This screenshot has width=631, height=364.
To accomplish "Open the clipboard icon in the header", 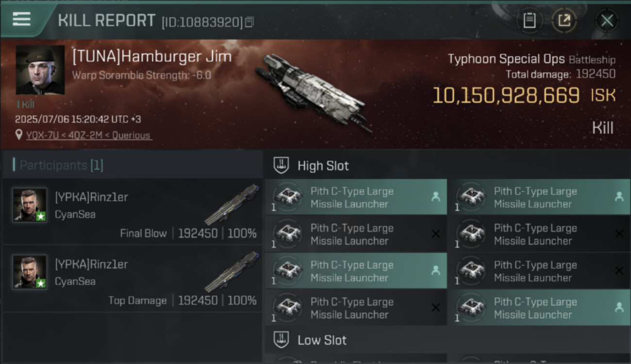I will point(529,21).
